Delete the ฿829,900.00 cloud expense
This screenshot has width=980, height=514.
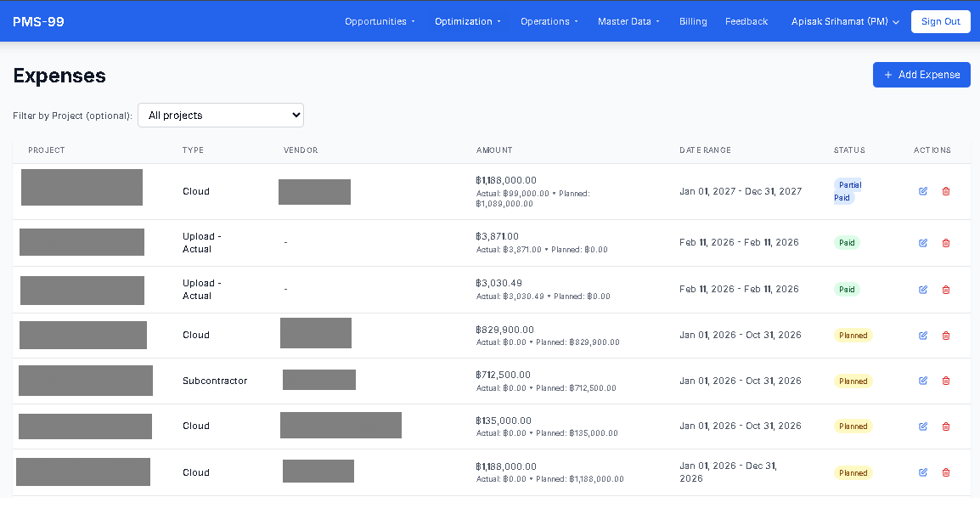pos(946,336)
